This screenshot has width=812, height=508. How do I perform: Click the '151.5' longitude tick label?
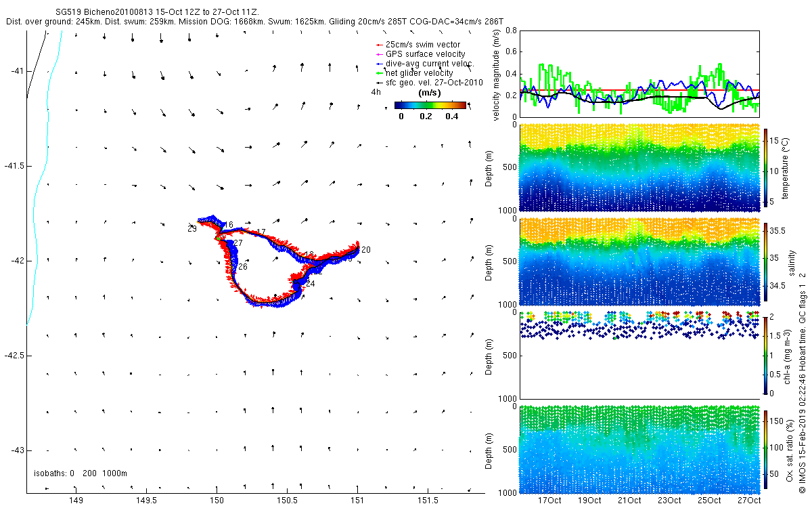coord(428,501)
